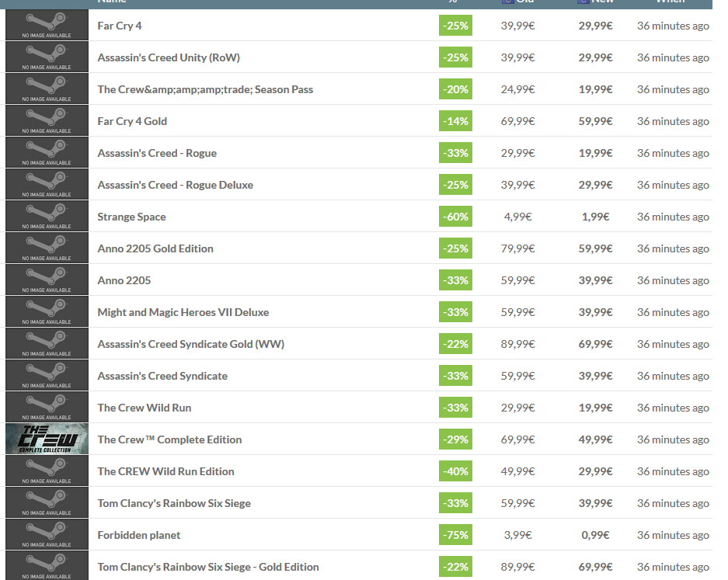Open Assassin's Creed Unity (RoW) link
The width and height of the screenshot is (728, 580).
(169, 57)
